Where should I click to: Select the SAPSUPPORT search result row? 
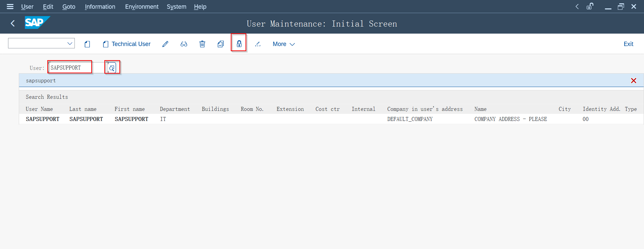(43, 119)
